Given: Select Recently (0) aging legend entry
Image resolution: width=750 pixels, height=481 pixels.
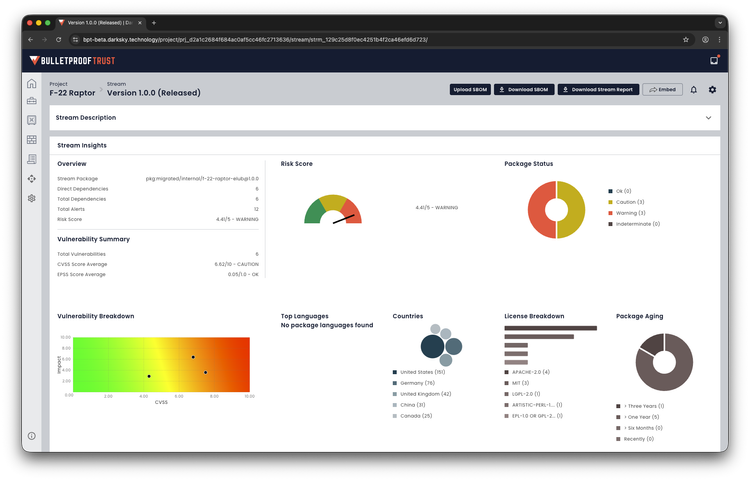Looking at the screenshot, I should 635,439.
